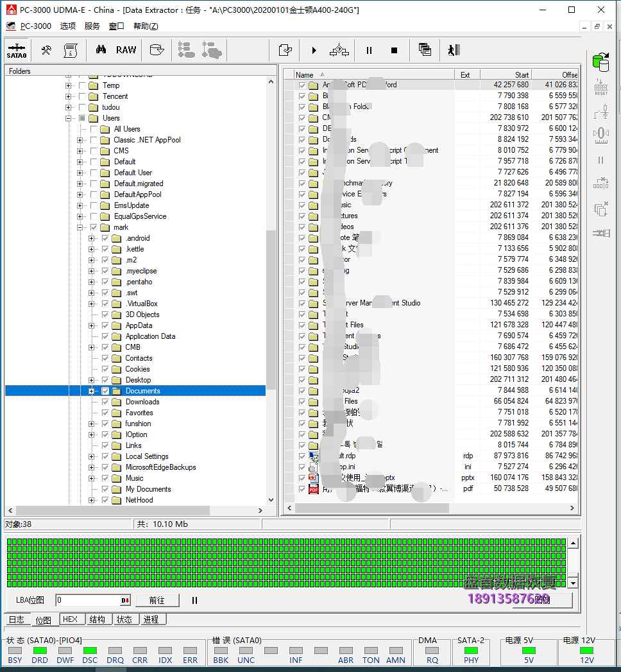Uncheck the .android folder checkbox

tap(105, 238)
